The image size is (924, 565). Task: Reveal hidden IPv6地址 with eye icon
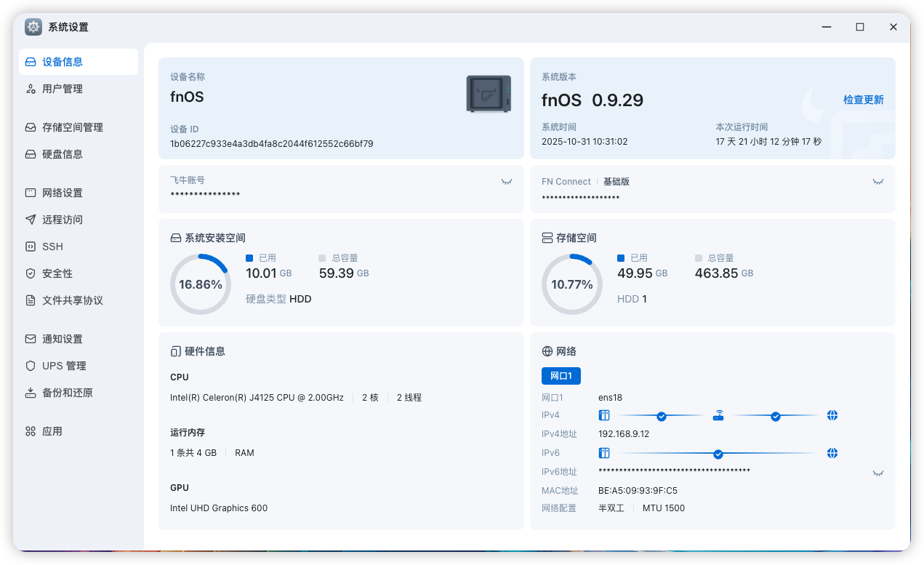click(x=878, y=473)
